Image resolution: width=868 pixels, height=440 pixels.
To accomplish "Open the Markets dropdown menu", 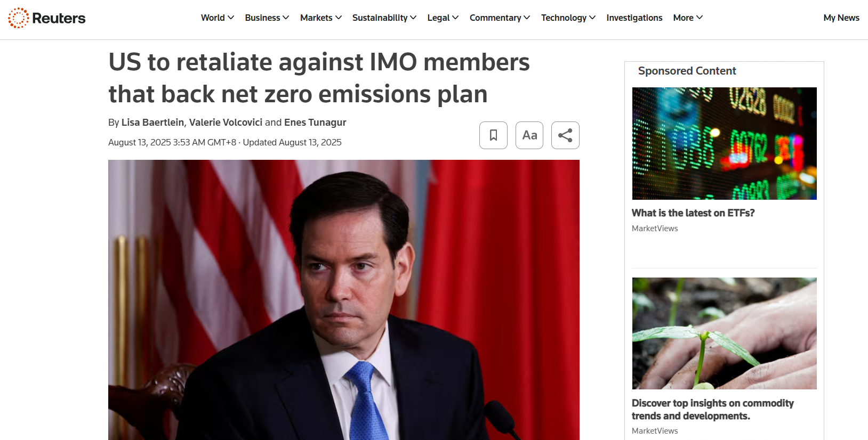I will 321,18.
